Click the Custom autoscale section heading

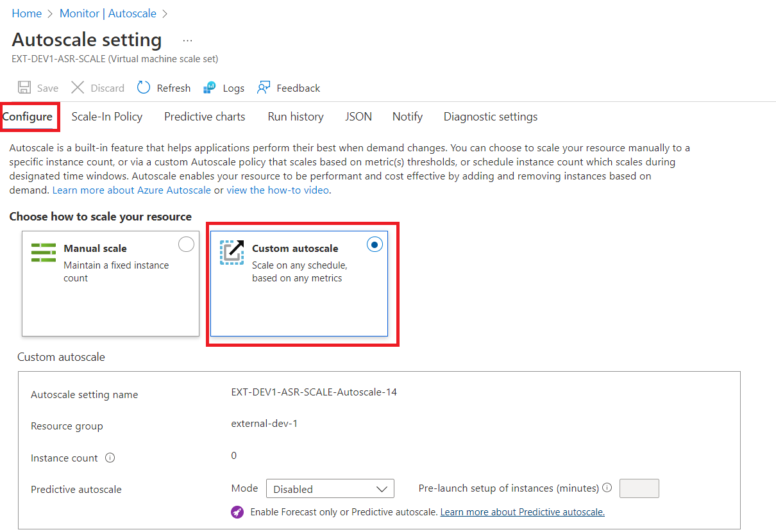[61, 357]
